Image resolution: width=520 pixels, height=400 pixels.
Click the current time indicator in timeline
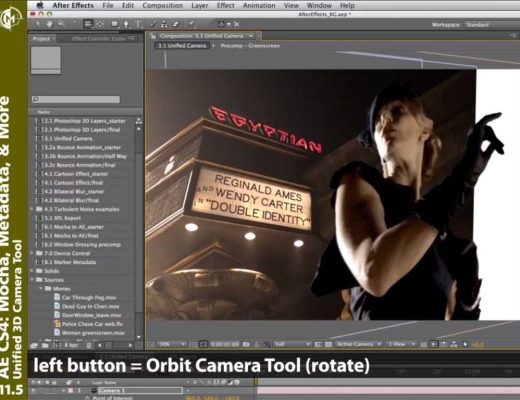tap(256, 381)
